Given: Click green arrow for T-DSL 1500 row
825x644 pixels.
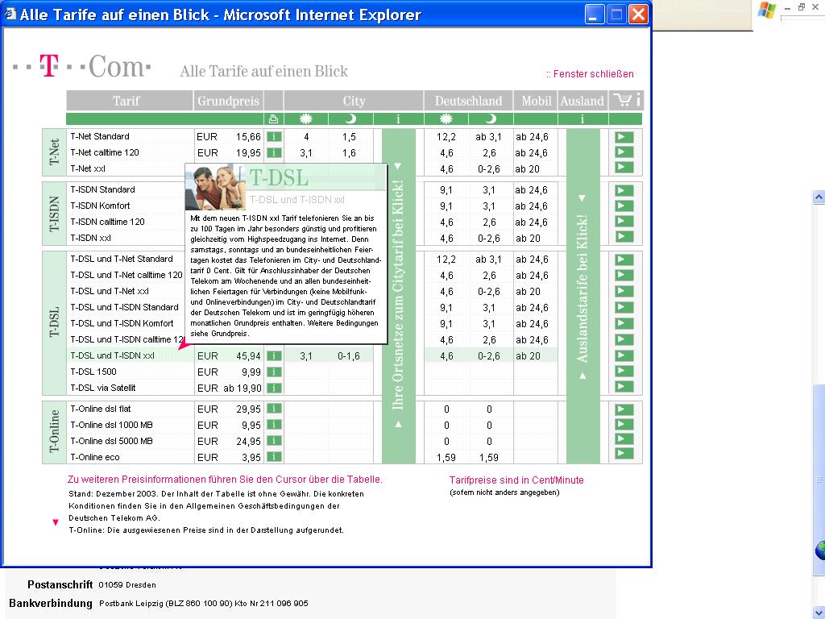Looking at the screenshot, I should [624, 372].
